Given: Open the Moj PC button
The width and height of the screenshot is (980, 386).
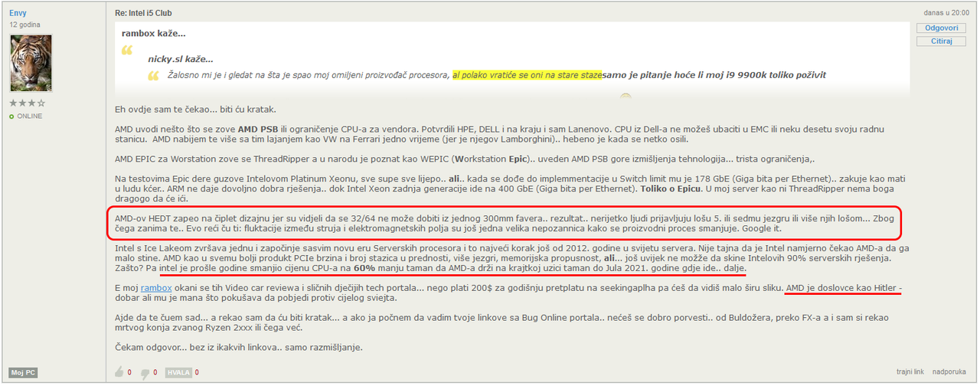Looking at the screenshot, I should pos(23,373).
